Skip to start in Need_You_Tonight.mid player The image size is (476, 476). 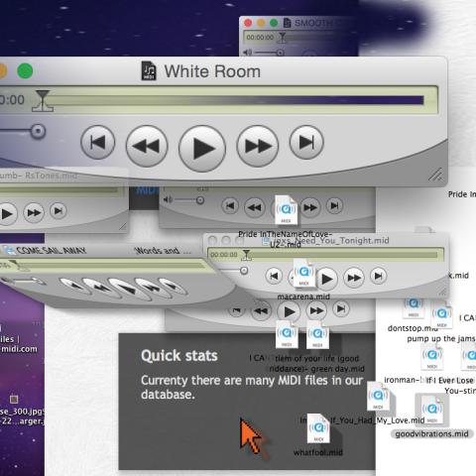click(x=274, y=276)
